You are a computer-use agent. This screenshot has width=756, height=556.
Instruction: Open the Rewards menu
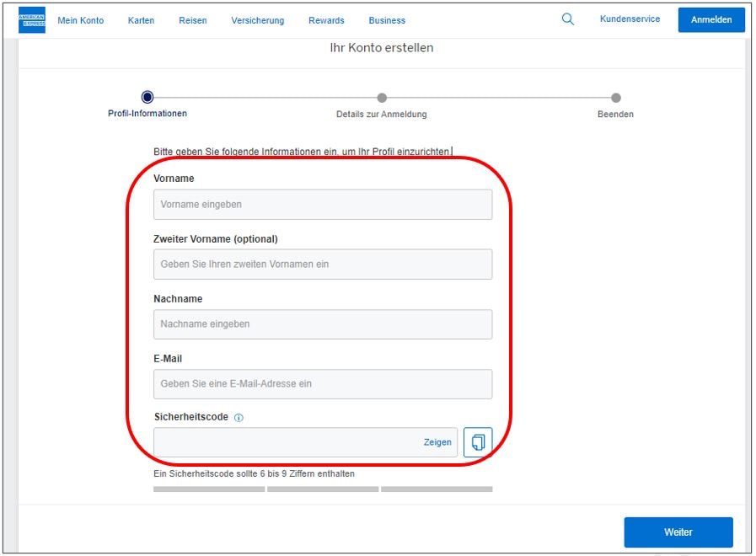326,20
